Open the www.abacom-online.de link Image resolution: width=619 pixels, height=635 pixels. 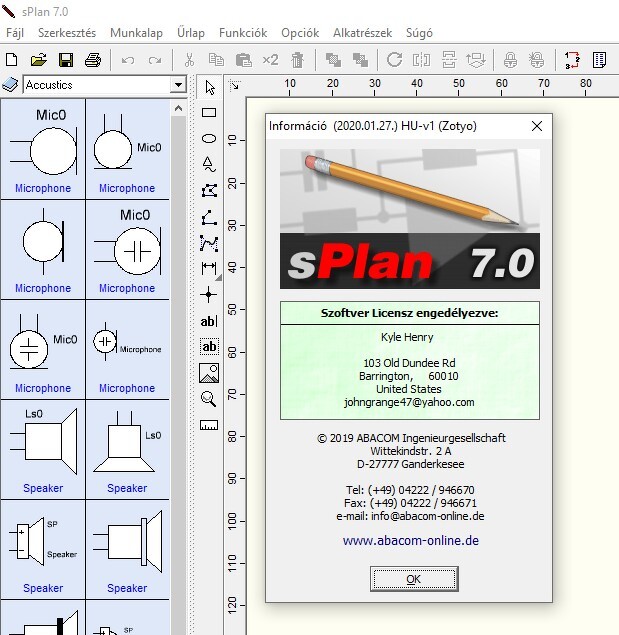coord(411,541)
